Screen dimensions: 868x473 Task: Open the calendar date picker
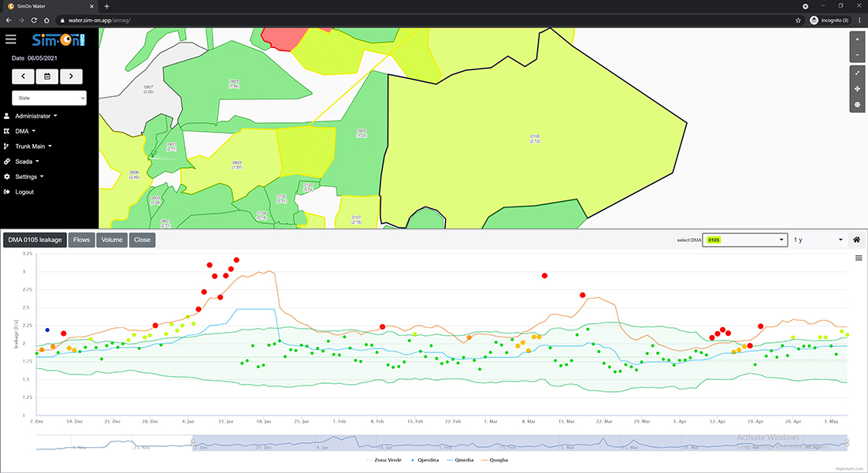47,76
